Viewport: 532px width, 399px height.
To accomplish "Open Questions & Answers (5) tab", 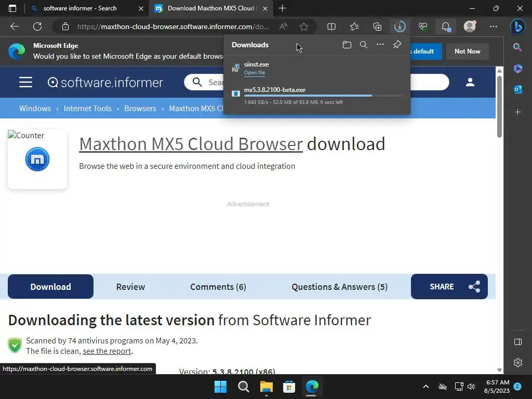I will coord(339,287).
